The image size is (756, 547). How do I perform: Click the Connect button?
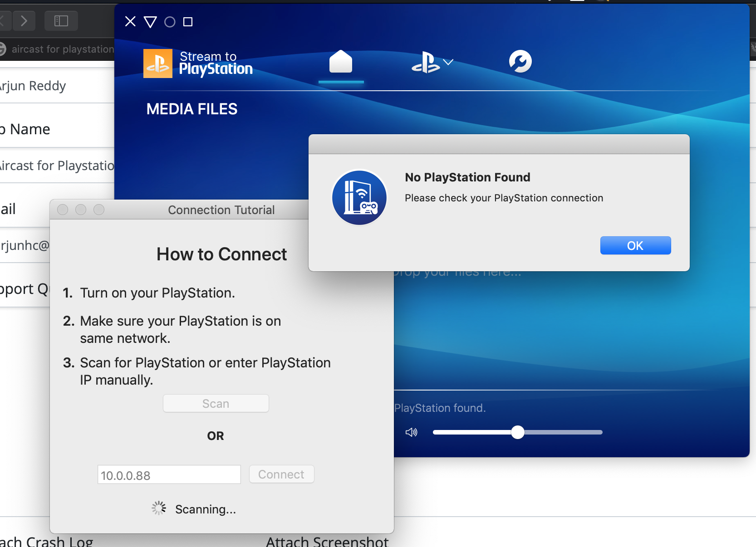(281, 474)
